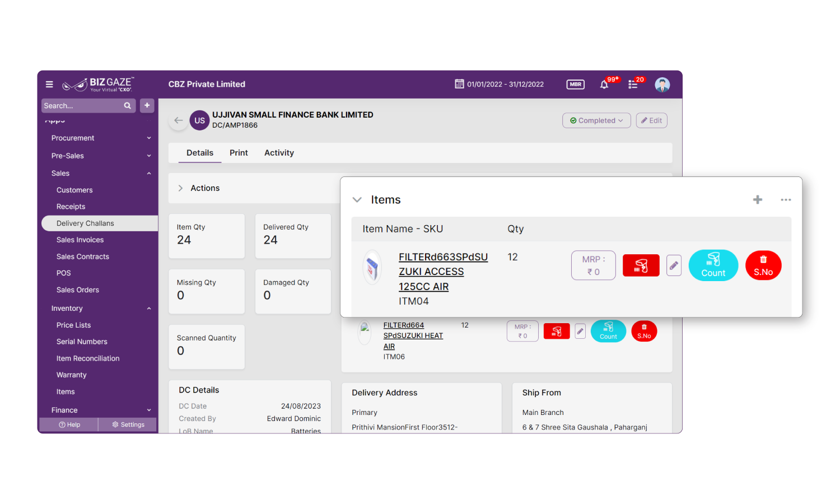
Task: Open Price Lists in sidebar
Action: [x=73, y=325]
